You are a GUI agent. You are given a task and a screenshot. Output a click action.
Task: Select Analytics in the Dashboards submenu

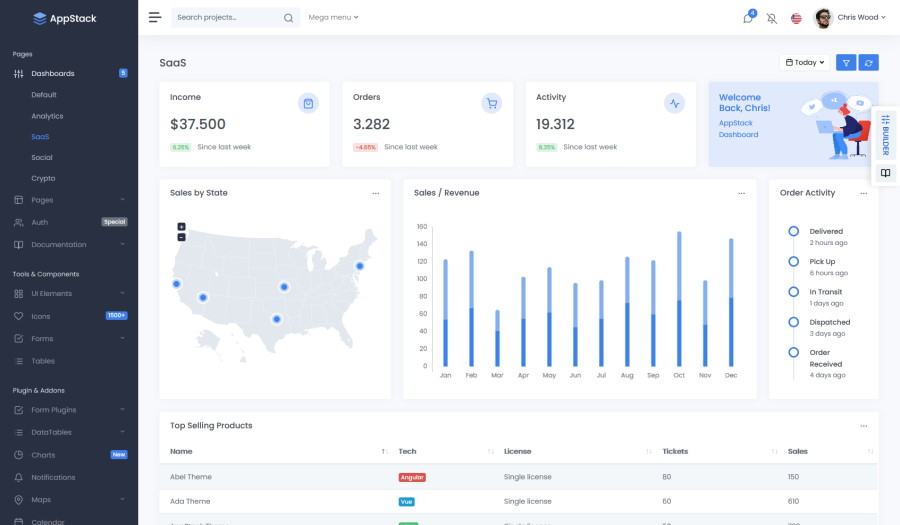[x=47, y=116]
